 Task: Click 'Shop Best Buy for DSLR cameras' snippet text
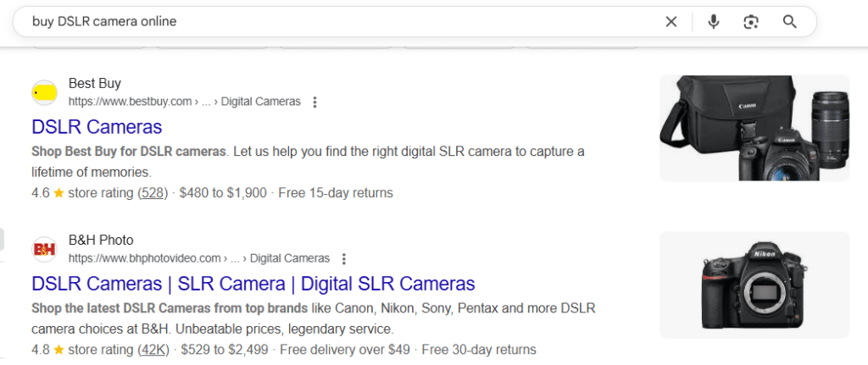pos(129,152)
